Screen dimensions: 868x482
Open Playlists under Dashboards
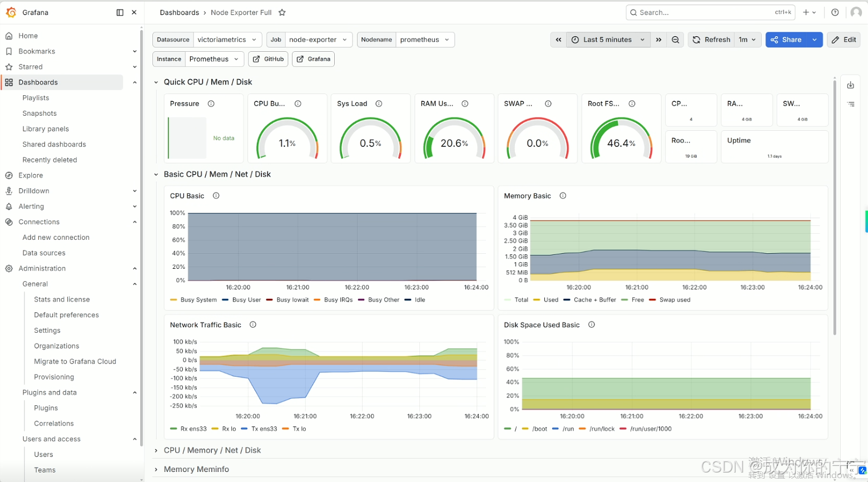coord(36,98)
